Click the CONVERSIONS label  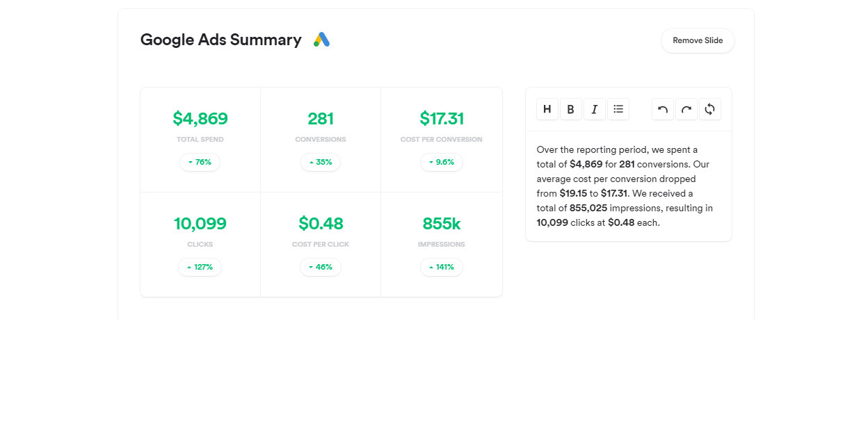321,140
